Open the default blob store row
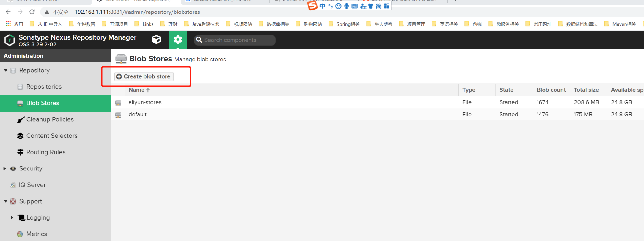Screen dimensions: 644x241 pyautogui.click(x=378, y=115)
